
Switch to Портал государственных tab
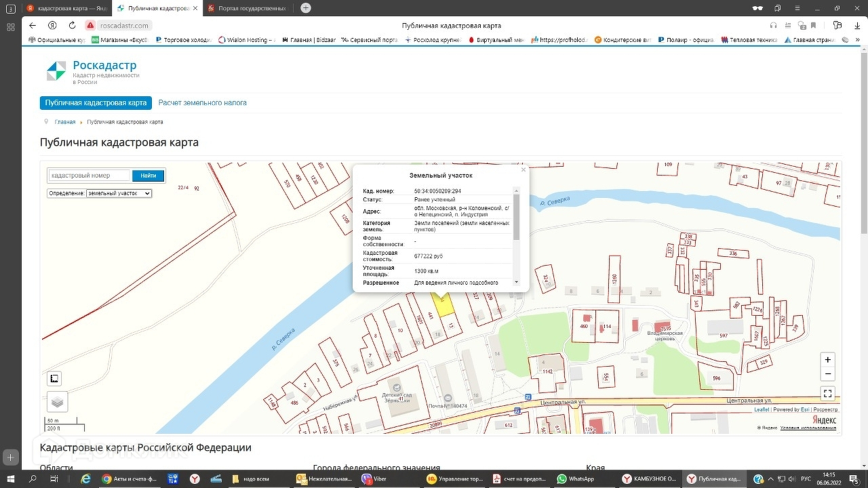click(x=247, y=8)
